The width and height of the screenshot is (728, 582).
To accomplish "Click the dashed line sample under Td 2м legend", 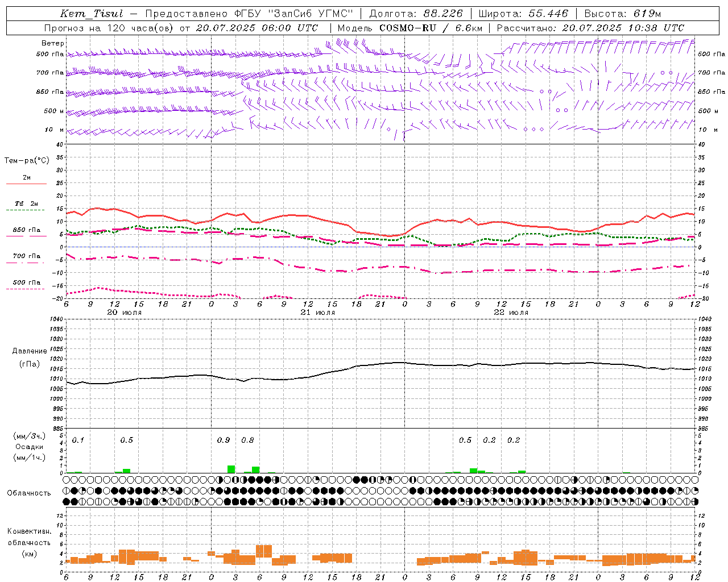I will 26,210.
